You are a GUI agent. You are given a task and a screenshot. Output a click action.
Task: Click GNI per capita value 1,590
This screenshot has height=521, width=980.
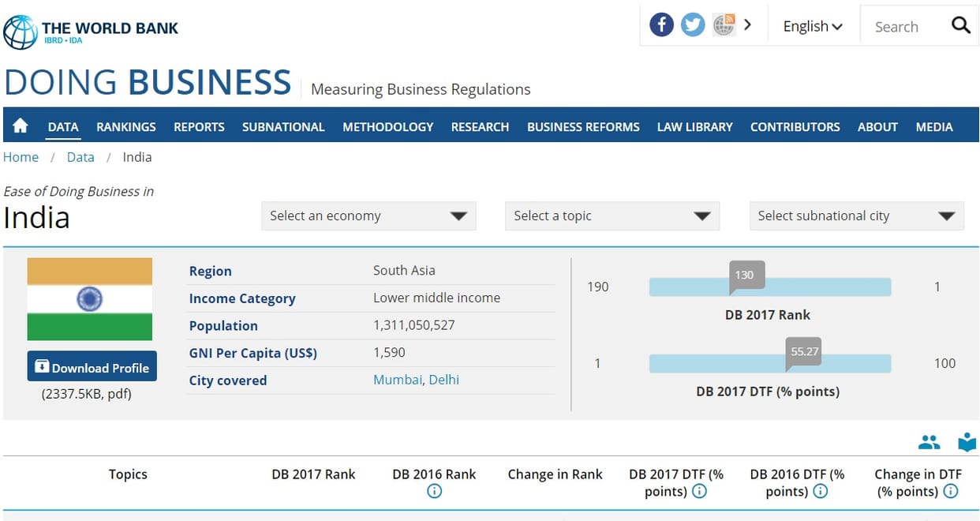[390, 352]
